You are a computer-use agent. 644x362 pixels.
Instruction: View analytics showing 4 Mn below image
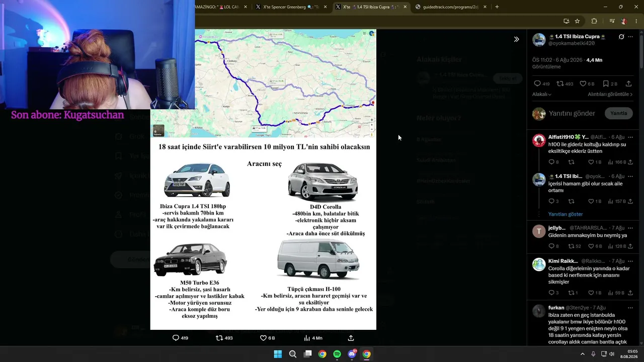pos(313,338)
